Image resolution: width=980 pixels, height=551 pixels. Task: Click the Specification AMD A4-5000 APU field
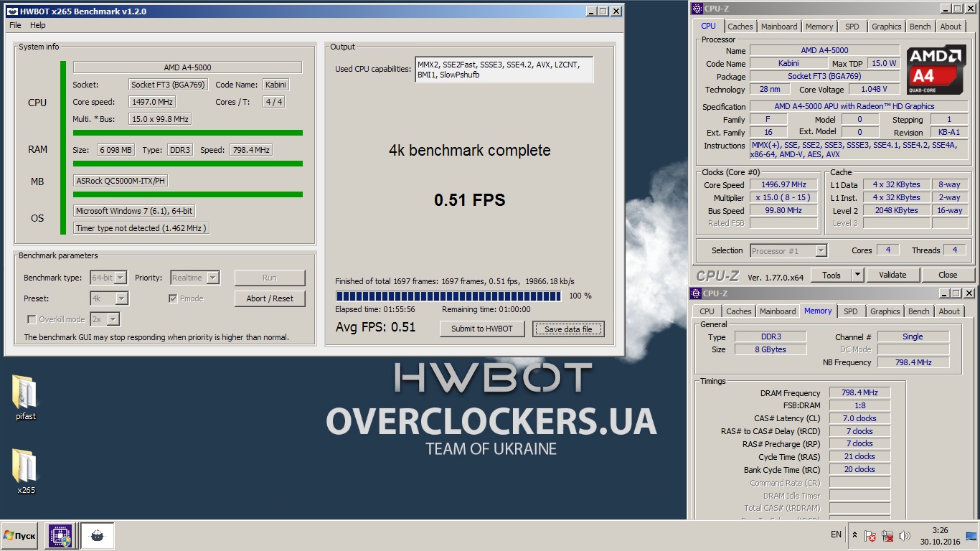pos(858,106)
